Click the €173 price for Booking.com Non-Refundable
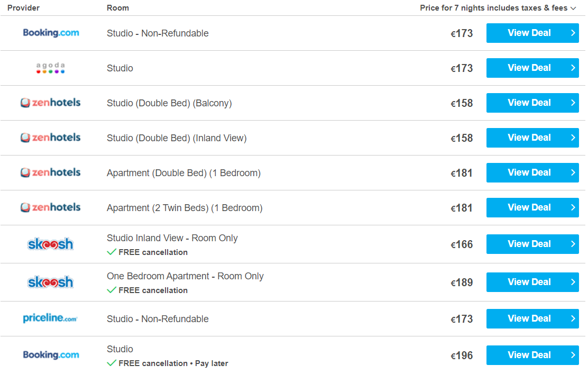This screenshot has width=588, height=374. click(x=462, y=33)
